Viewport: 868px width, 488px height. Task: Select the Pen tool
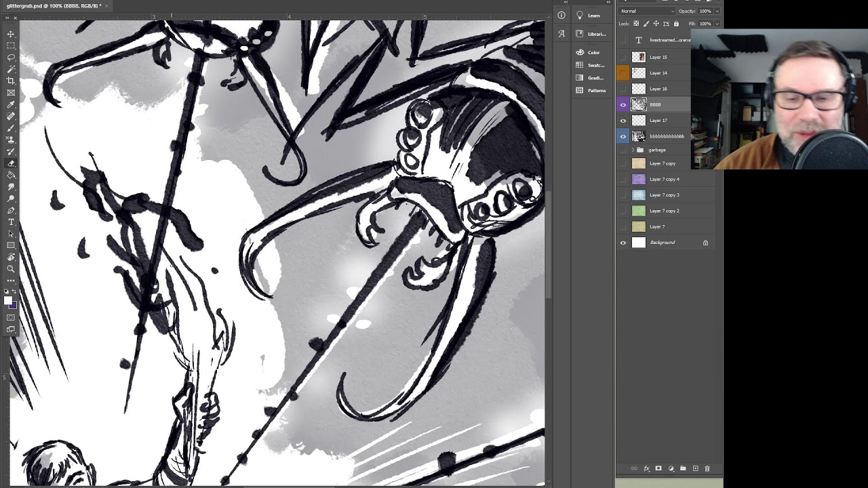point(11,210)
